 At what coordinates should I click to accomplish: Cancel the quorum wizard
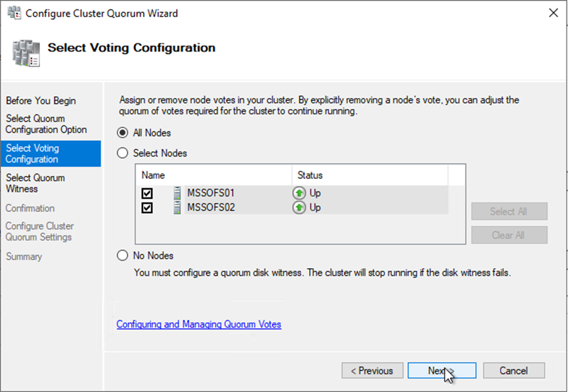click(x=513, y=370)
